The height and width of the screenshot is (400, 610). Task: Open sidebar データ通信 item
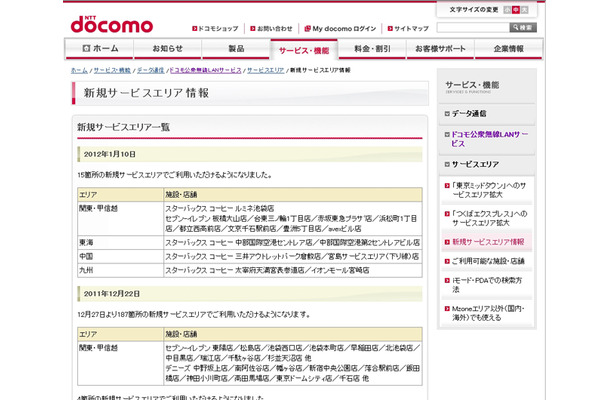[x=469, y=114]
